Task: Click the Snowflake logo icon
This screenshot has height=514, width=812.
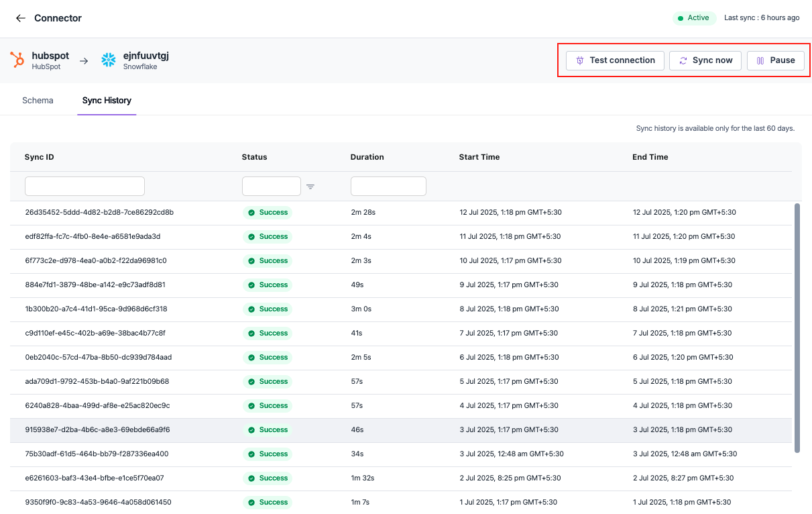Action: pyautogui.click(x=109, y=60)
